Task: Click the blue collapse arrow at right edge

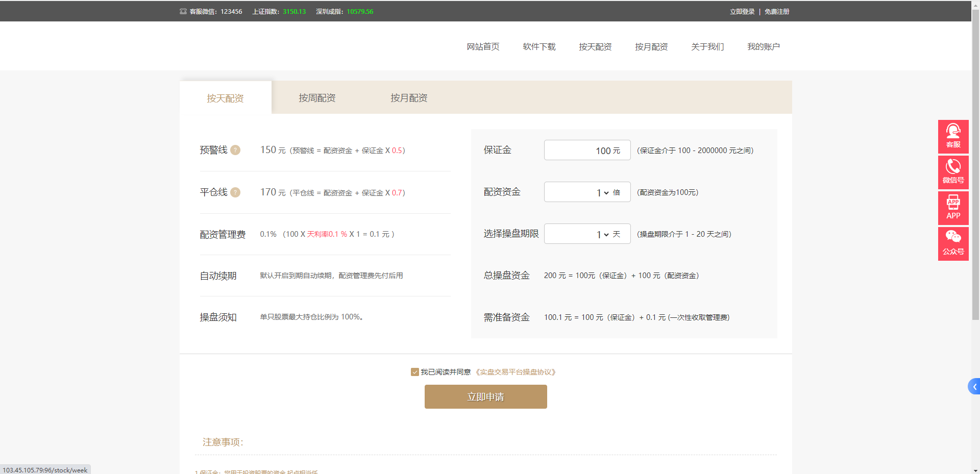Action: (974, 387)
